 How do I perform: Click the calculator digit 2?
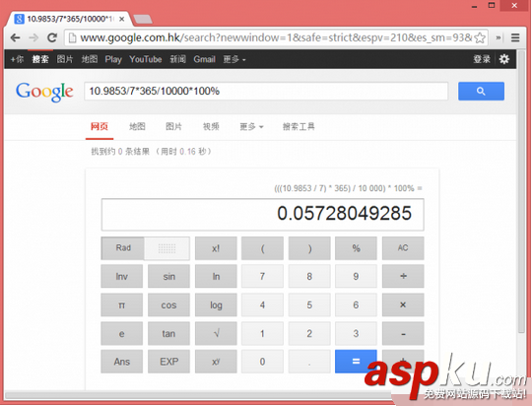309,334
